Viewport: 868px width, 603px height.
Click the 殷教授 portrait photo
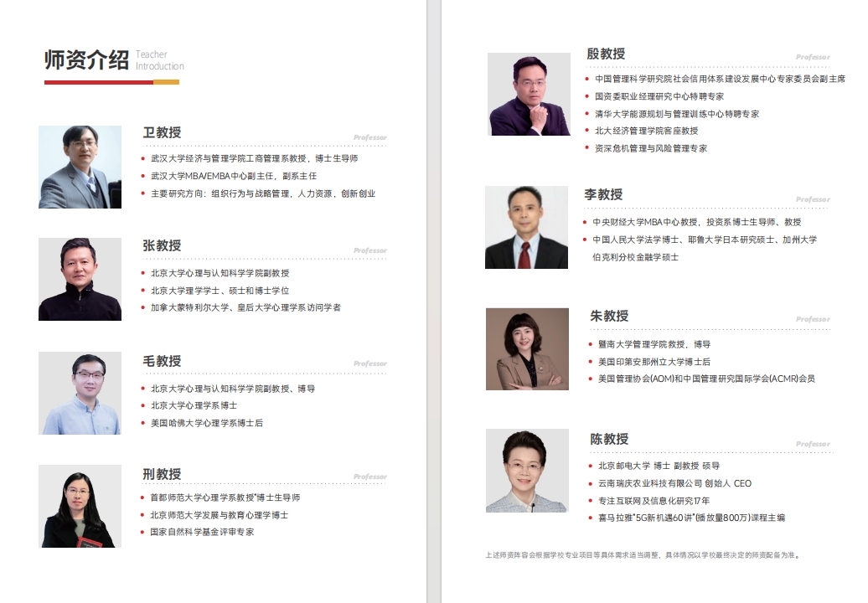point(529,94)
